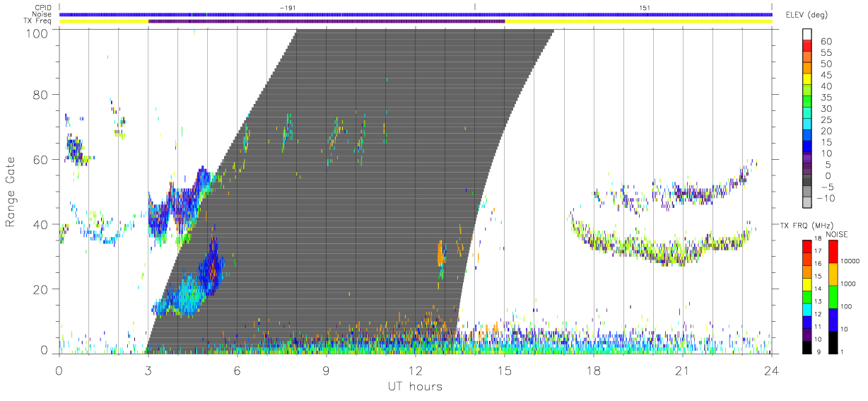Pick the purple 5–10 ELEV colorbar segment
Image resolution: width=868 pixels, height=401 pixels.
pyautogui.click(x=808, y=158)
